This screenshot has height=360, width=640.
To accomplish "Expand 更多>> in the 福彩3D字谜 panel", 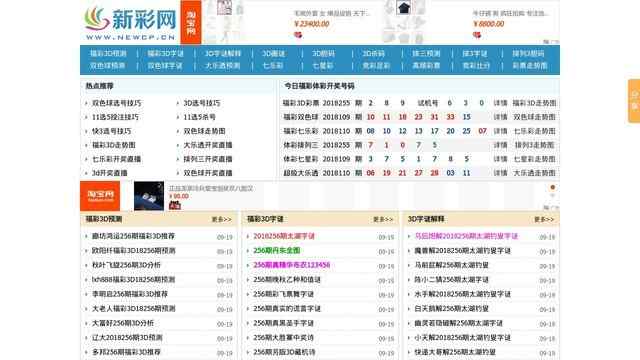I will pos(383,220).
